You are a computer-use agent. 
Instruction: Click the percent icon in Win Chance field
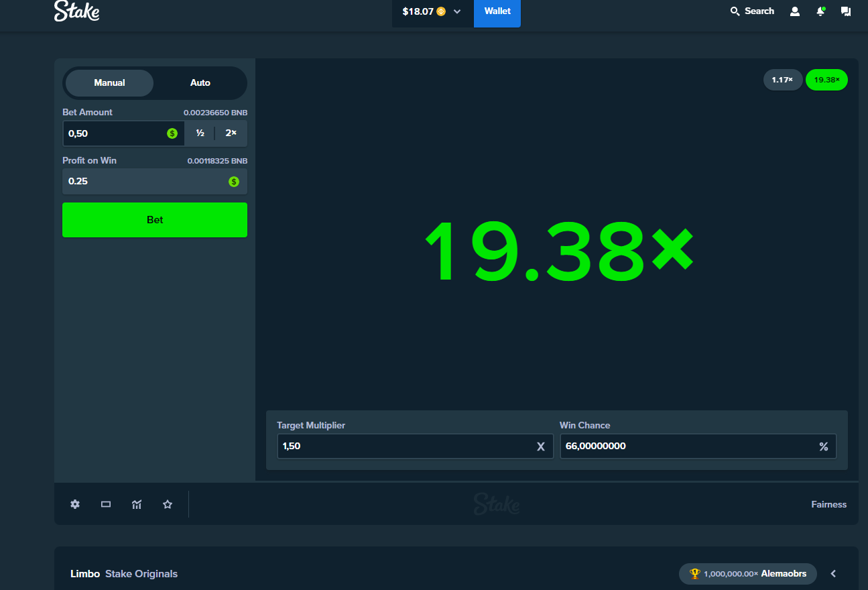tap(824, 447)
